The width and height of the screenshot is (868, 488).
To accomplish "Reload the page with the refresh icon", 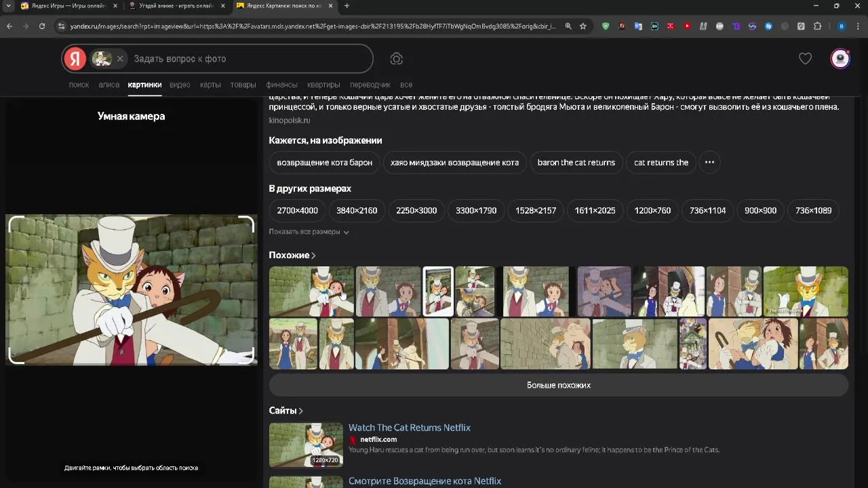I will (x=42, y=26).
